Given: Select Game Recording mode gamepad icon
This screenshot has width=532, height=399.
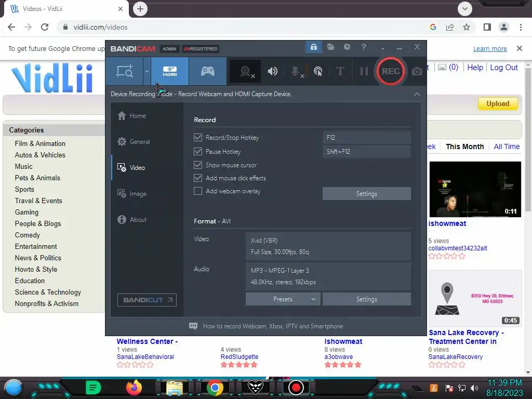Looking at the screenshot, I should click(208, 71).
